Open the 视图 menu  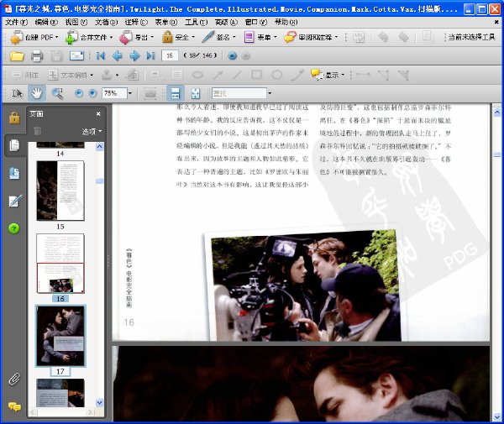[x=76, y=22]
